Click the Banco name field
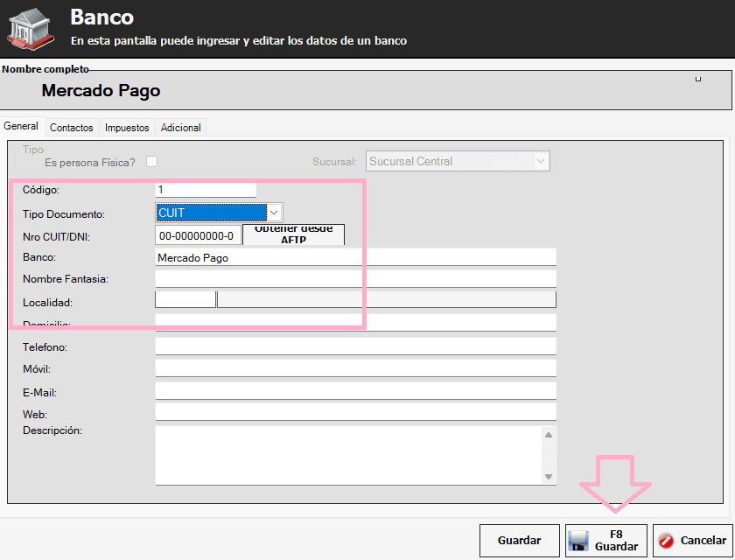The image size is (735, 560). point(355,257)
